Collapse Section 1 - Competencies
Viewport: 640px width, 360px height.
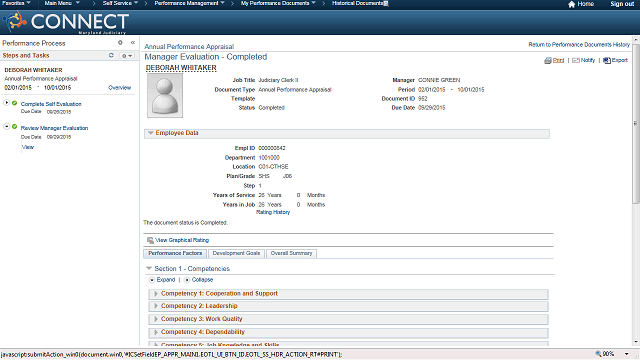(149, 268)
